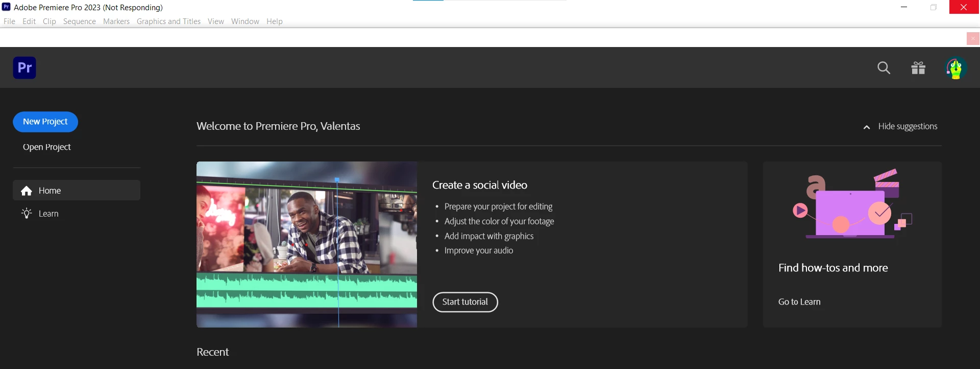Click 'Adjust the color of your footage' bullet
Screen dimensions: 980x369
pyautogui.click(x=499, y=221)
